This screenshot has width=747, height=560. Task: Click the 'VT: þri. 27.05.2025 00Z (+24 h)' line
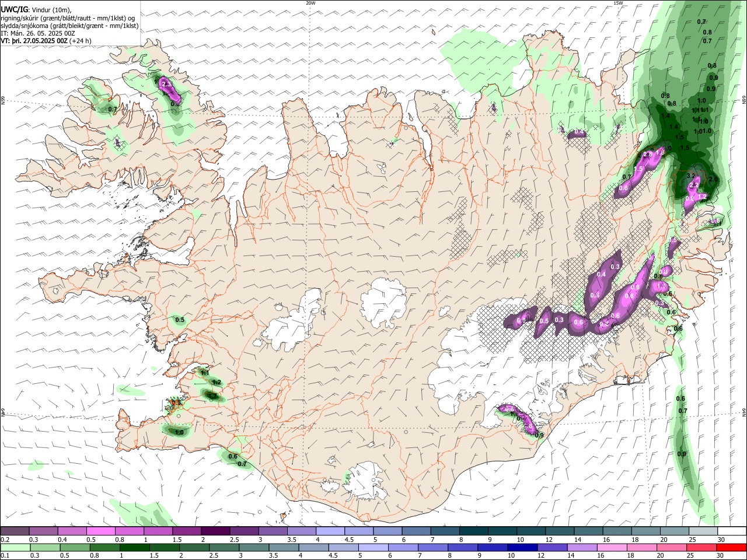(46, 41)
